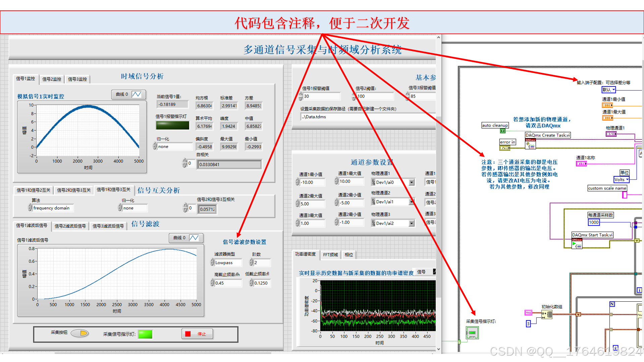This screenshot has height=362, width=644.
Task: Select the 初始化数组 Initialize Array node
Action: 547,314
